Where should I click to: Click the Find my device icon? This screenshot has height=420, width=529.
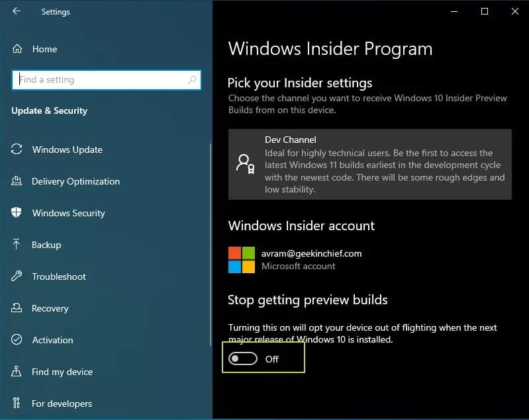point(16,371)
